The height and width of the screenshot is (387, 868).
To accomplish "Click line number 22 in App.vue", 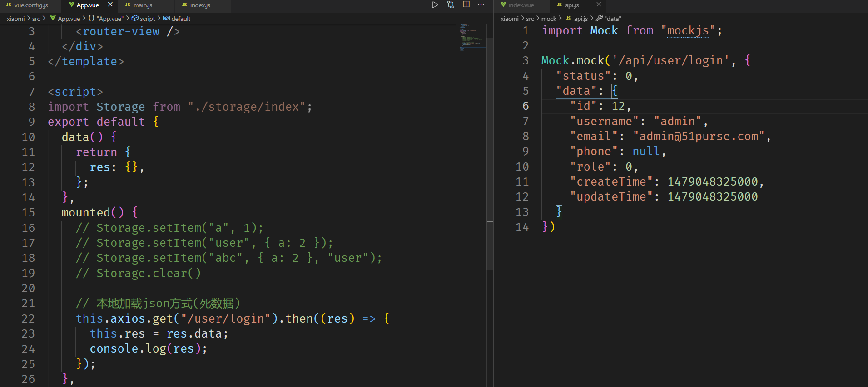I will click(28, 318).
